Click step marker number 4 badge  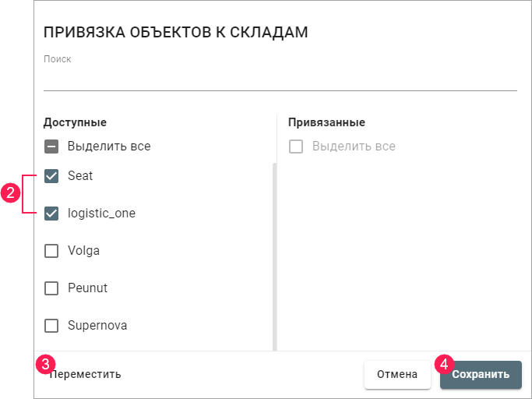(x=444, y=363)
